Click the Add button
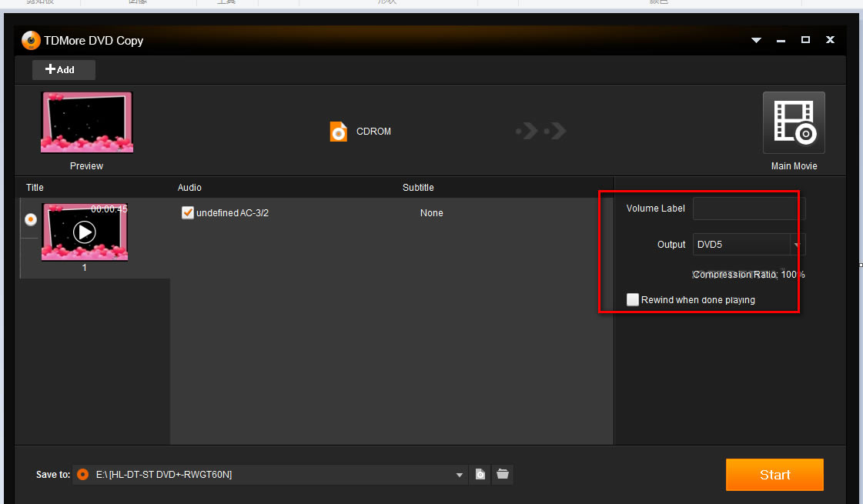863x504 pixels. 63,69
